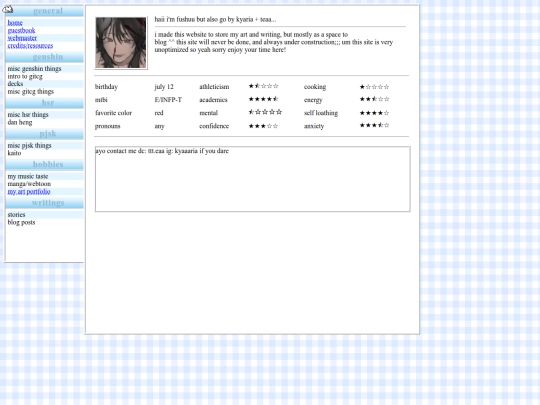Click the anxiety star rating
The width and height of the screenshot is (540, 405).
tap(374, 125)
